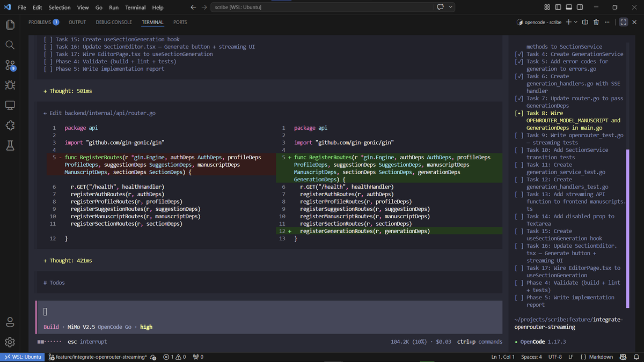Open the File menu
This screenshot has height=362, width=644.
tap(22, 8)
